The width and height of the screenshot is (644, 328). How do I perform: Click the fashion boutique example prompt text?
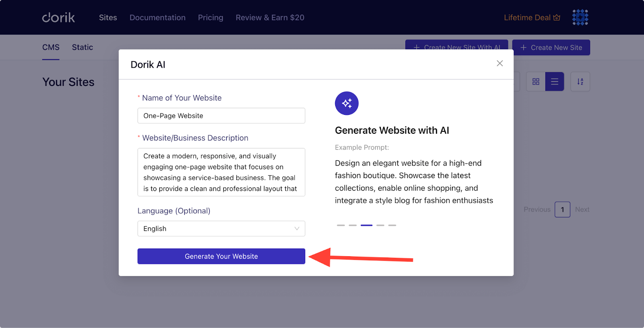tap(414, 182)
